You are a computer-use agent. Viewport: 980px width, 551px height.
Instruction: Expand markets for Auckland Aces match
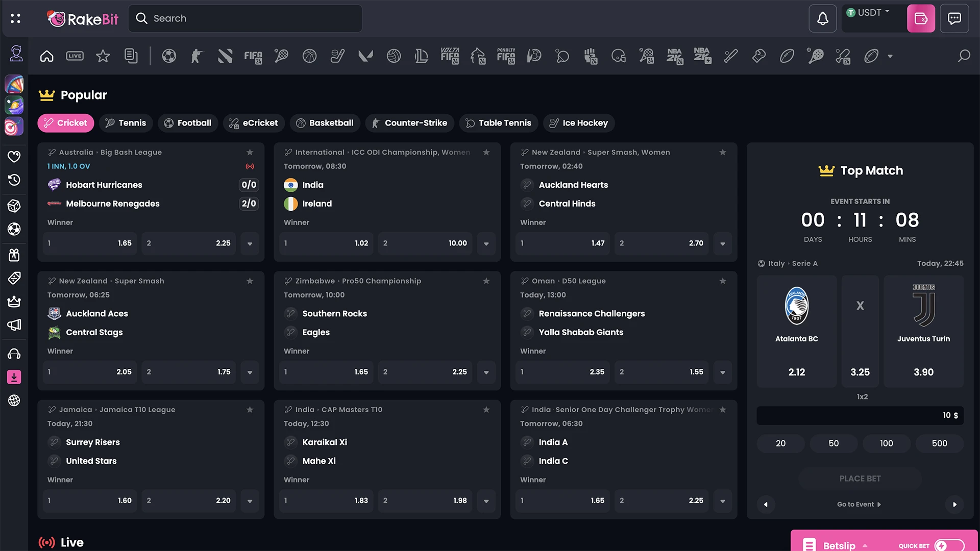pos(250,372)
